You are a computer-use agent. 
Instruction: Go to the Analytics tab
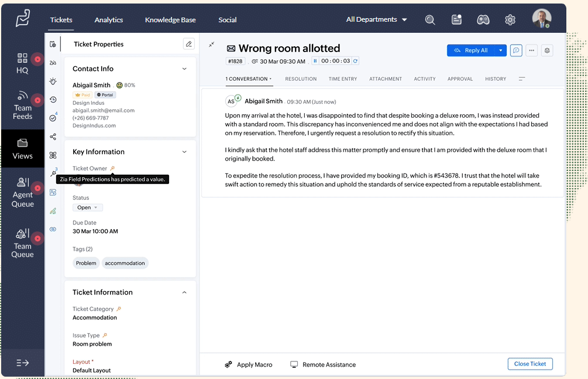tap(109, 20)
